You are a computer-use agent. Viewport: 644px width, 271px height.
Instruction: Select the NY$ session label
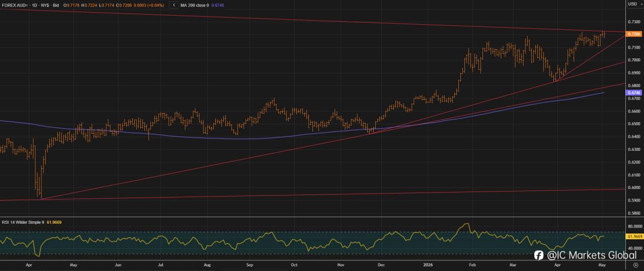pyautogui.click(x=45, y=5)
